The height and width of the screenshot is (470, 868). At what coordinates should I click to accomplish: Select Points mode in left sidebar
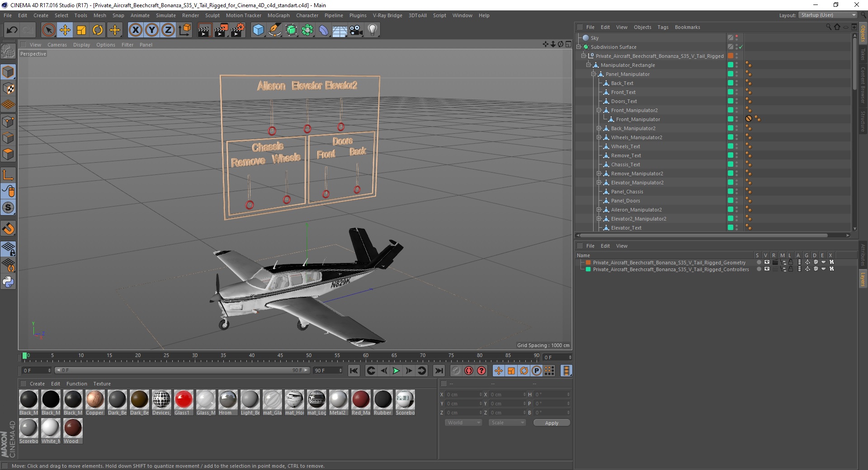pyautogui.click(x=8, y=121)
